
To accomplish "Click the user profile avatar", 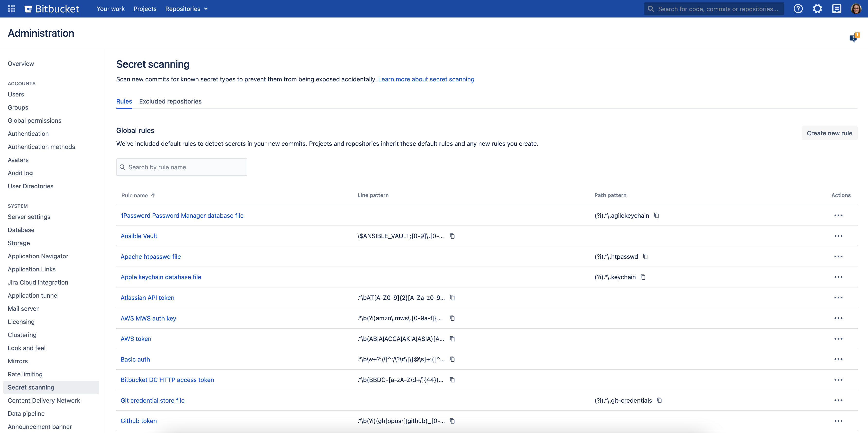I will 856,9.
